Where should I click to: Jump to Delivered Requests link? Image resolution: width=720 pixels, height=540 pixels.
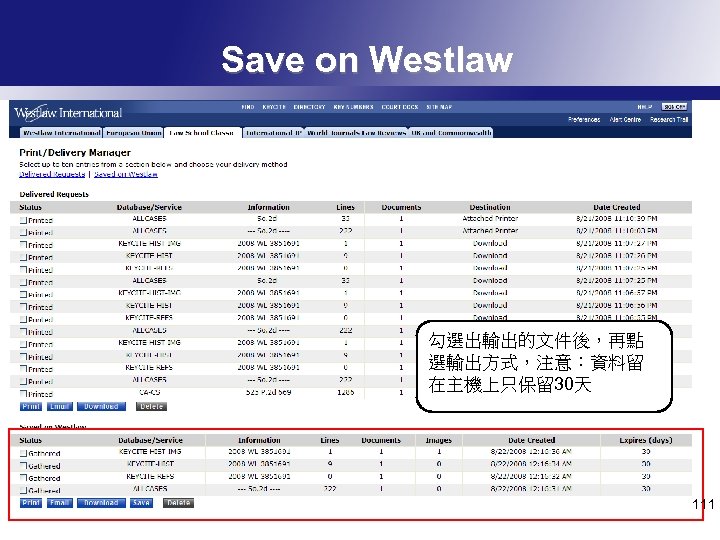click(x=52, y=174)
